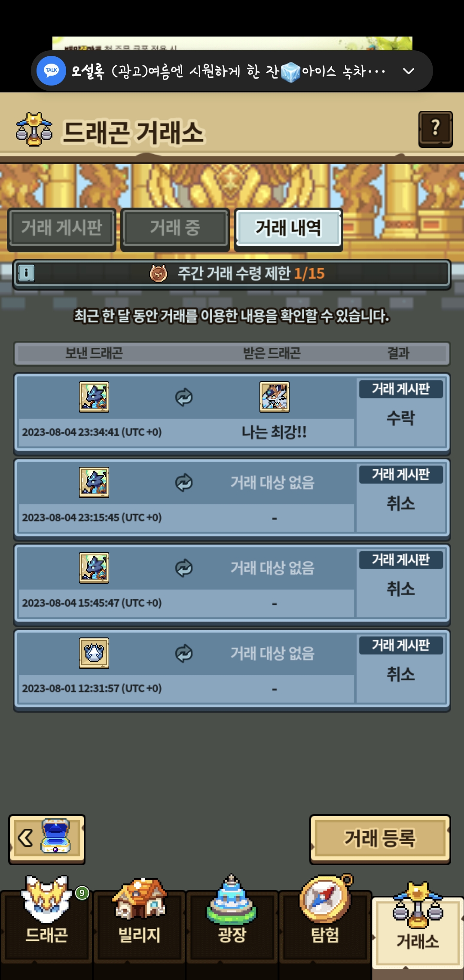464x980 pixels.
Task: Tap dragon egg thumbnail in 2023-08-01 trade
Action: [x=94, y=653]
